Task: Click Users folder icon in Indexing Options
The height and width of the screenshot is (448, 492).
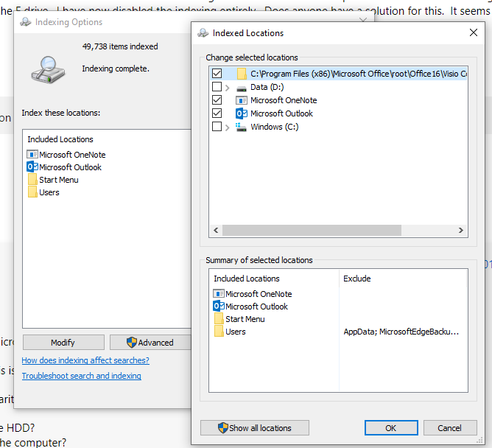Action: [32, 192]
